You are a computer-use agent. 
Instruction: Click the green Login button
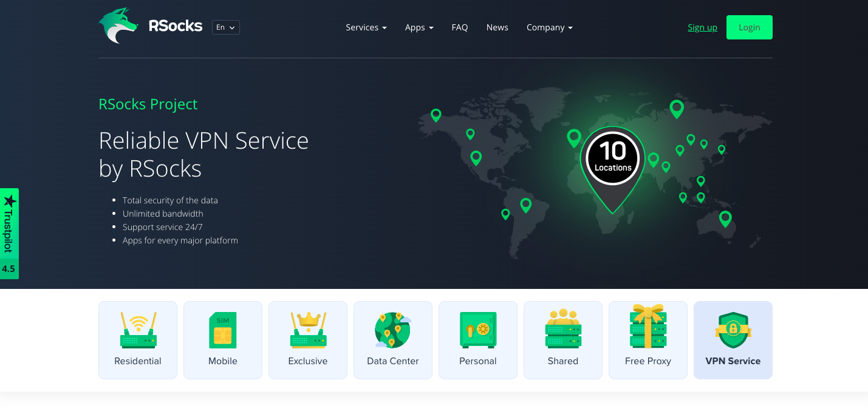click(750, 27)
